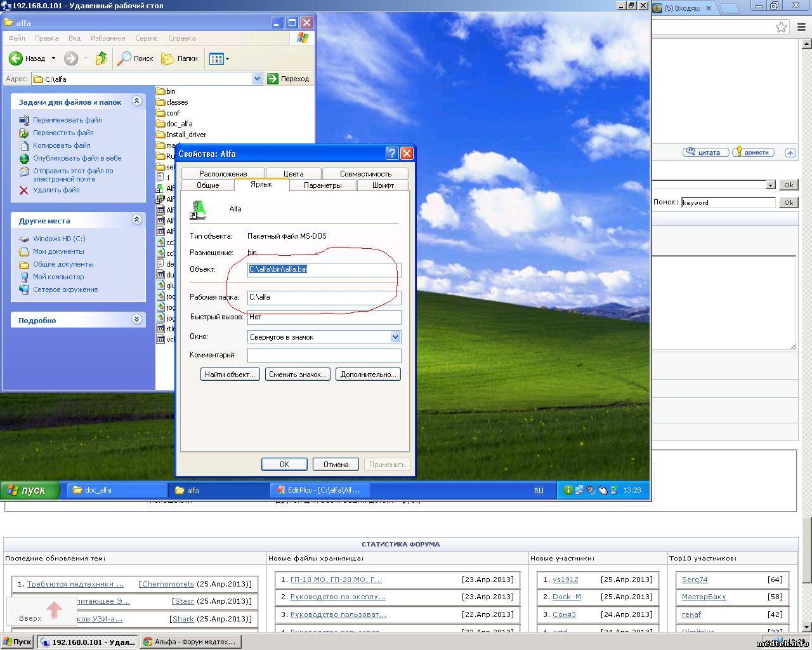Bookmark page with star icon
The image size is (812, 650).
click(782, 27)
